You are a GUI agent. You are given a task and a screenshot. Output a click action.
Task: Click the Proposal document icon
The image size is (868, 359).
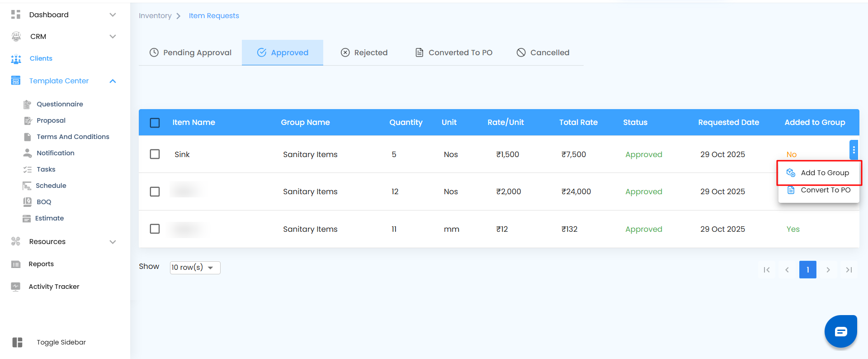tap(28, 120)
